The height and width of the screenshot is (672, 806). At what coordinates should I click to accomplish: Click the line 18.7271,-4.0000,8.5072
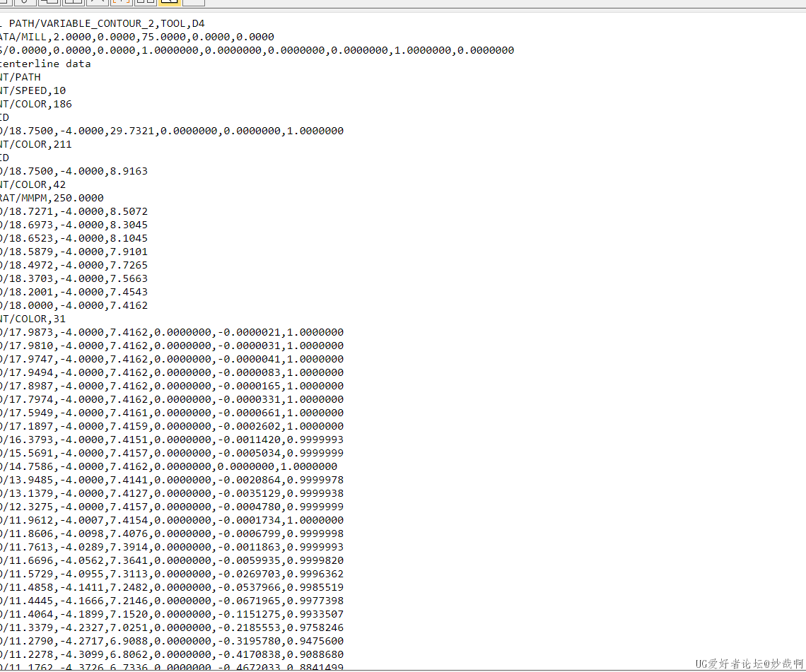pos(74,211)
